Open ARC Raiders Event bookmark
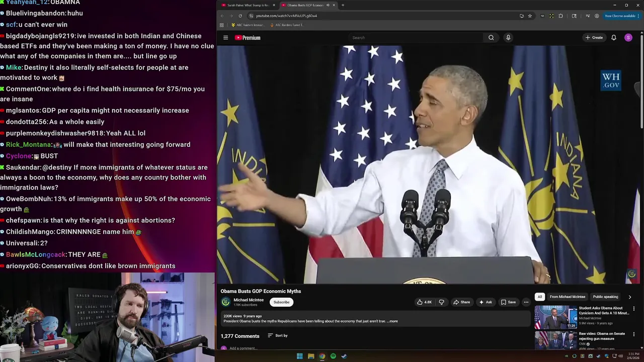This screenshot has height=362, width=644. click(287, 25)
